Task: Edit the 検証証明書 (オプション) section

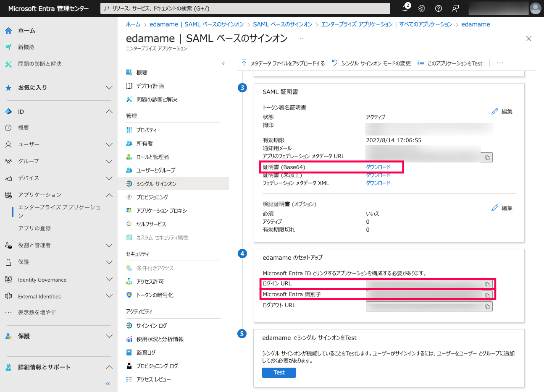Action: point(502,208)
